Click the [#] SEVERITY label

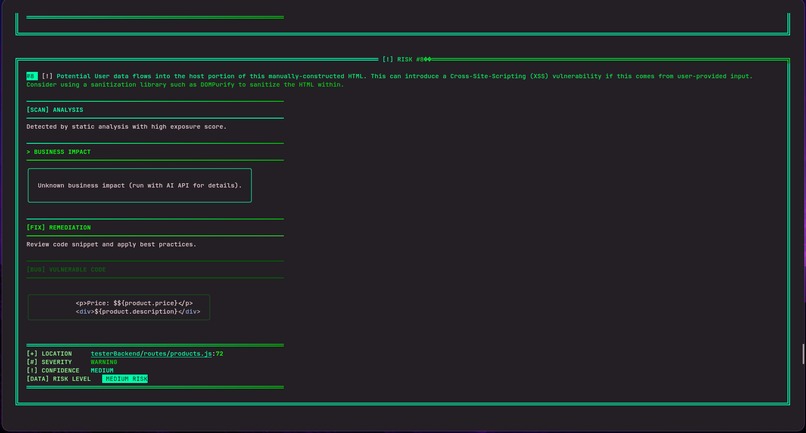(x=49, y=362)
